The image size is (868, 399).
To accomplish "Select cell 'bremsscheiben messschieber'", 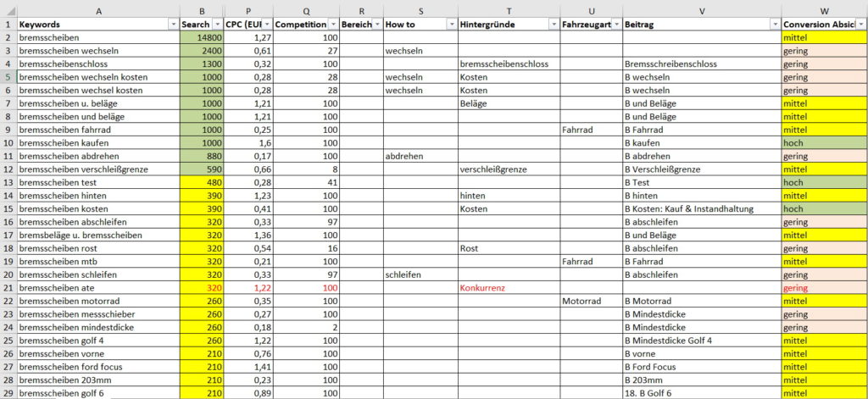I will tap(98, 314).
